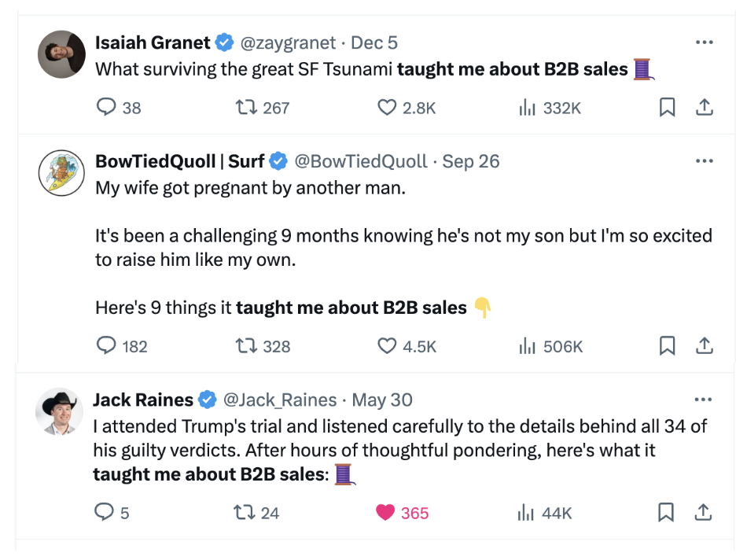The width and height of the screenshot is (747, 560).
Task: Open more options on BowTiedQuoll's tweet
Action: [704, 161]
